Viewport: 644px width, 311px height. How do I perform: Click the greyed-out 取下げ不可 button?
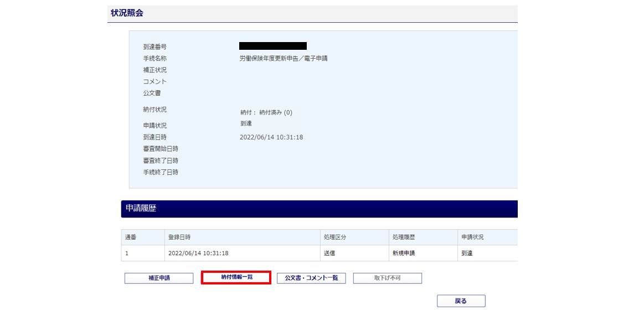pos(387,278)
